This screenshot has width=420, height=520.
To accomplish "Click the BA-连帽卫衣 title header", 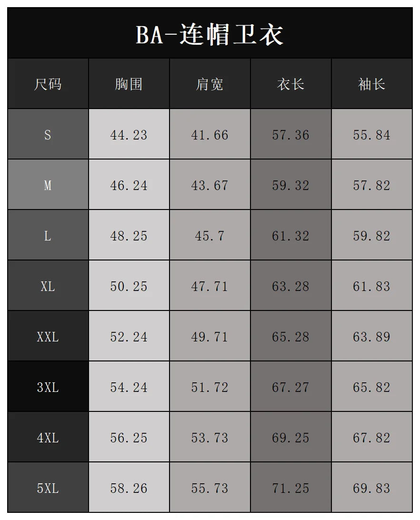I will pos(210,34).
